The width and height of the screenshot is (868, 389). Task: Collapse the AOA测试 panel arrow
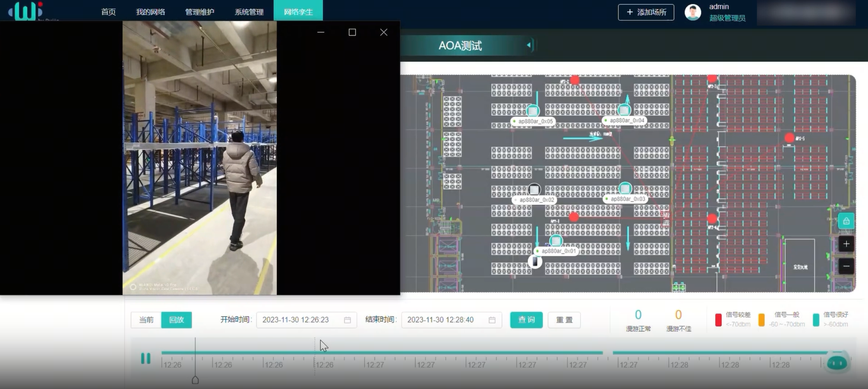tap(528, 45)
